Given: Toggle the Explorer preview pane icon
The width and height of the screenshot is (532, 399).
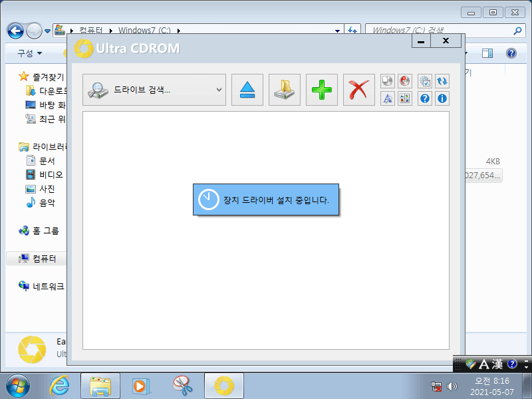Looking at the screenshot, I should 487,53.
